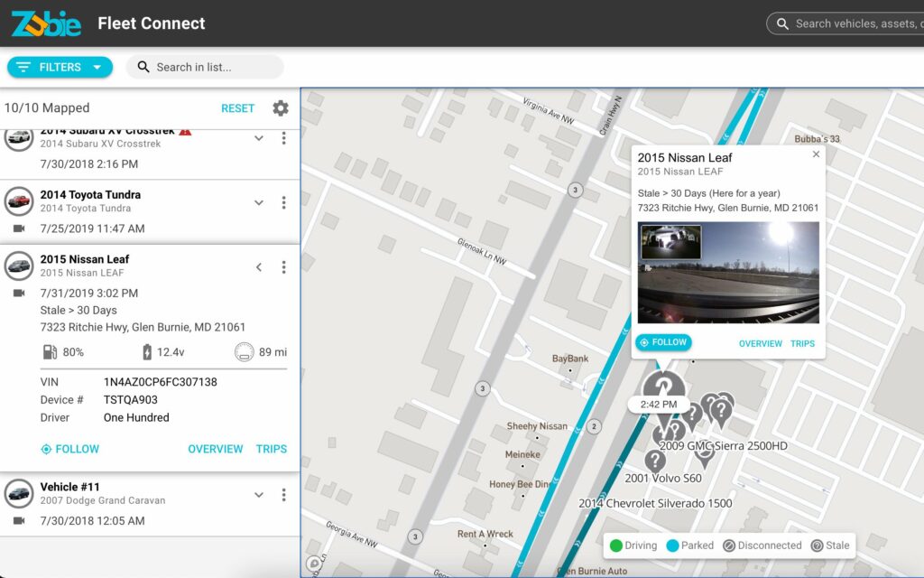The height and width of the screenshot is (578, 924).
Task: Open more options for 2015 Nissan Leaf
Action: [x=283, y=267]
